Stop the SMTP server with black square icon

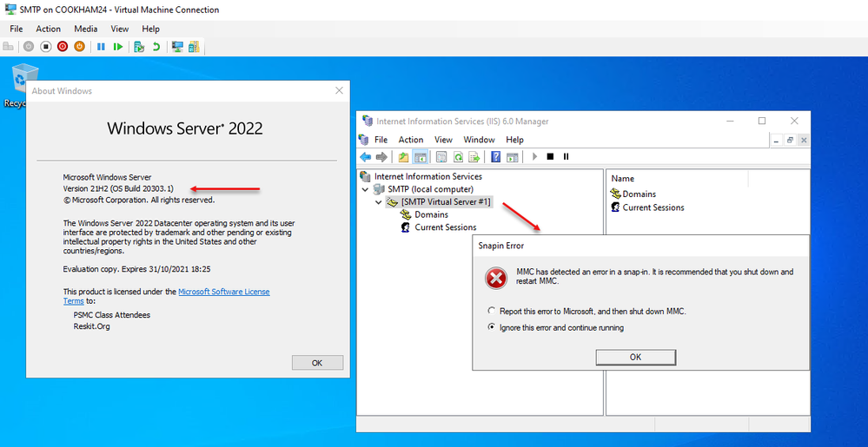click(x=550, y=156)
